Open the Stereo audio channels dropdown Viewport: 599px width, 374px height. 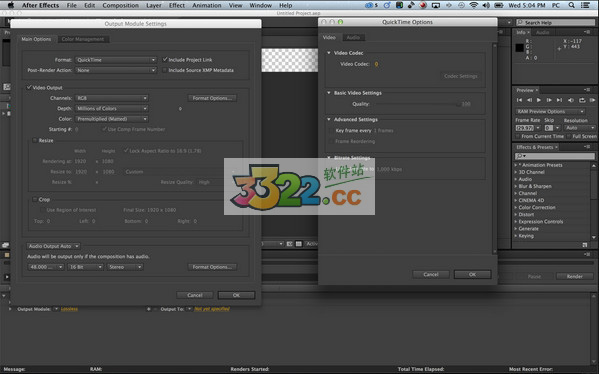[x=125, y=267]
